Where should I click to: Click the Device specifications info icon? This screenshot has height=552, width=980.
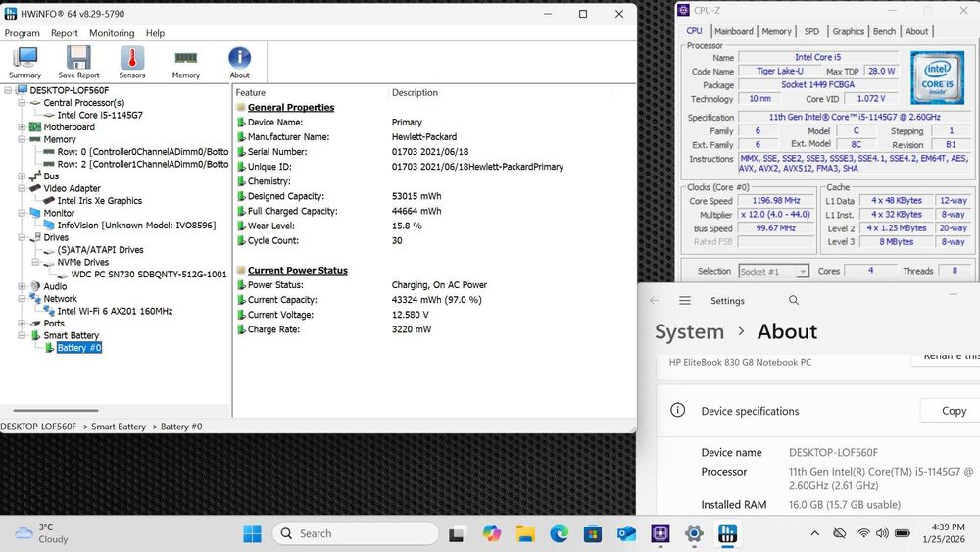tap(677, 410)
